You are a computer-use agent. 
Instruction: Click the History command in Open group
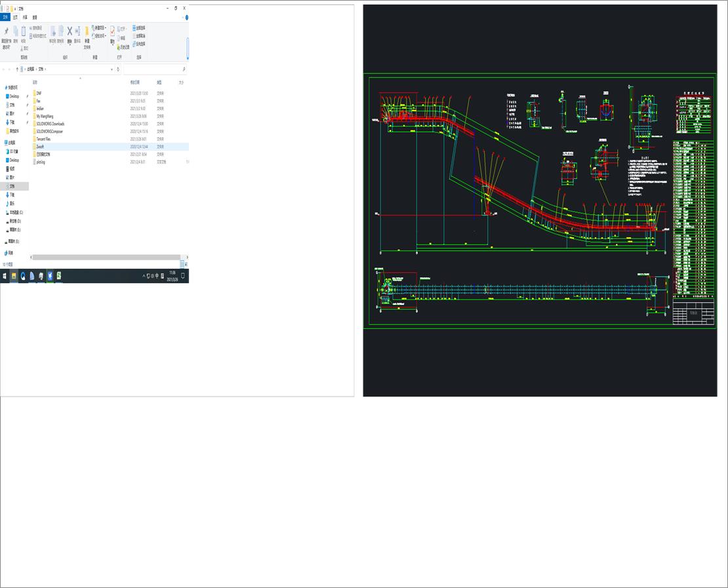click(x=123, y=47)
